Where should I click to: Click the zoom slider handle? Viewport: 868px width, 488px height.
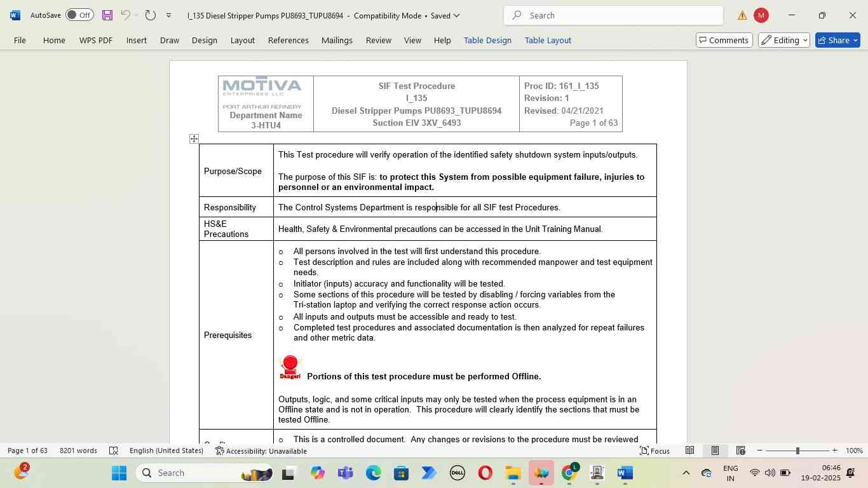click(797, 451)
